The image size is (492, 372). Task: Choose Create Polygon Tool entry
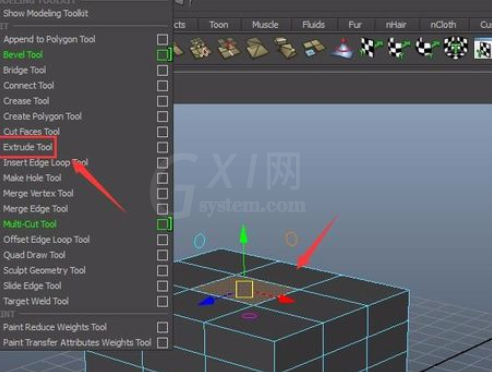coord(42,116)
